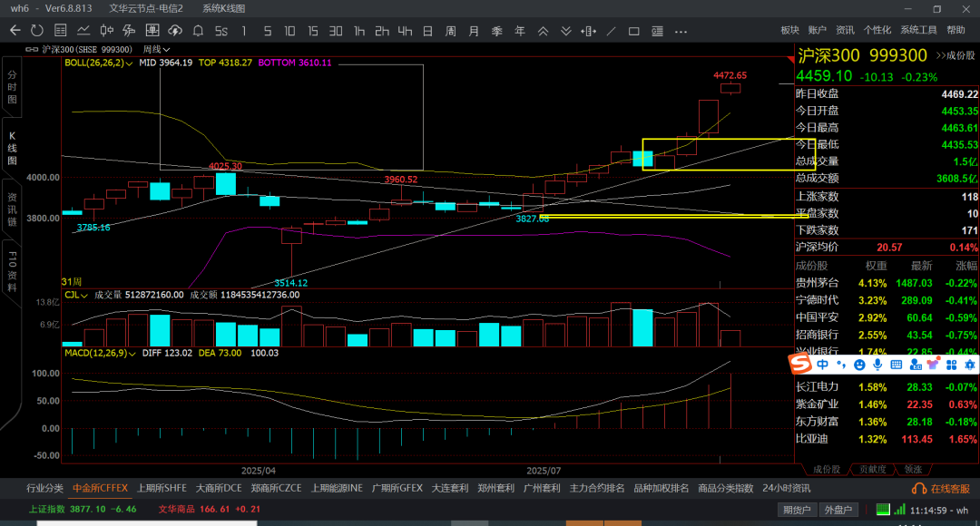Switch to the 上期所SHFE tab

point(162,488)
